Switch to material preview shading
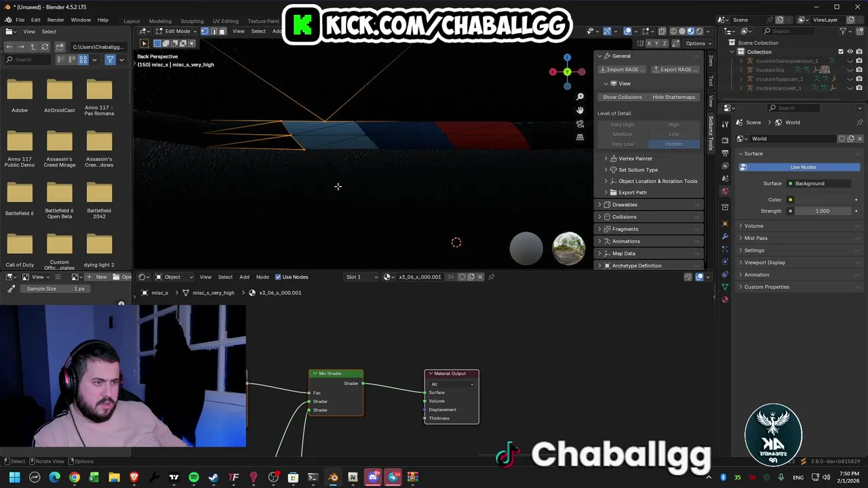The width and height of the screenshot is (868, 488). click(690, 31)
